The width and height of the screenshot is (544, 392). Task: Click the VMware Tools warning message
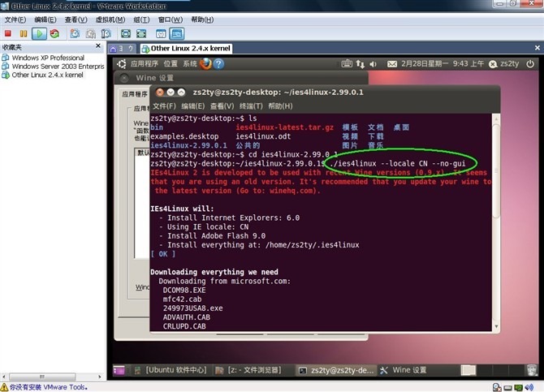[x=44, y=387]
